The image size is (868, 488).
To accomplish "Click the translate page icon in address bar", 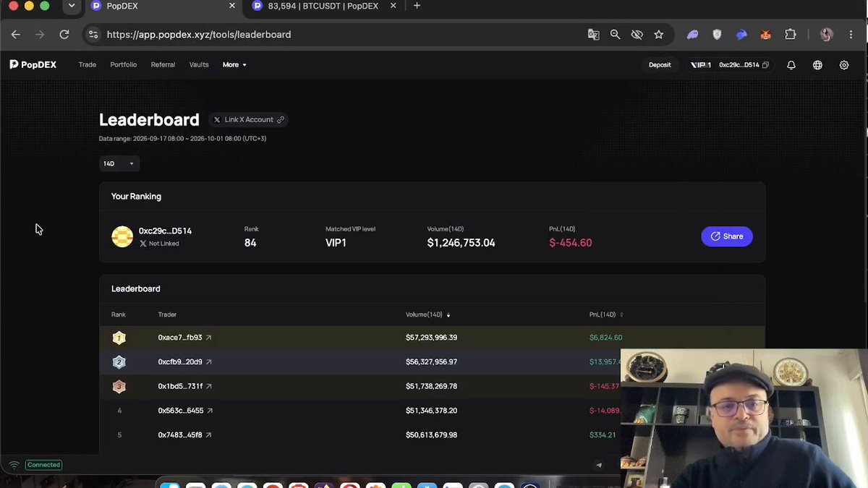I will click(593, 35).
